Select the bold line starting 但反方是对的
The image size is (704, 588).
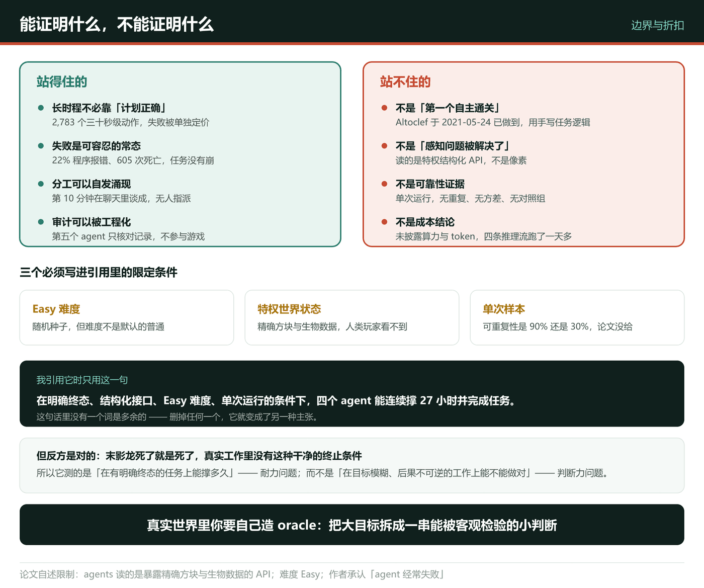tap(199, 456)
